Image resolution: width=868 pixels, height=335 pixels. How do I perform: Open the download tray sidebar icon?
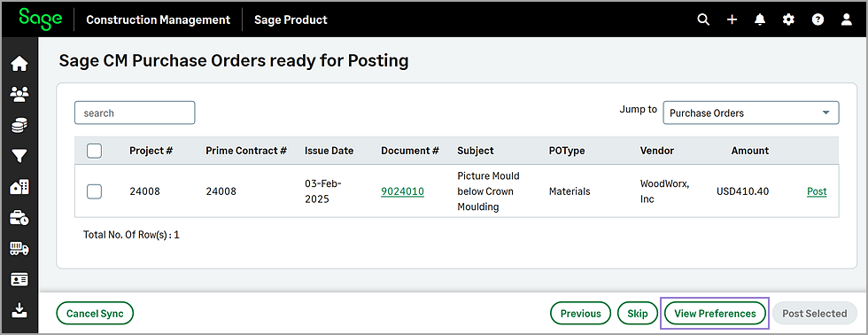[x=19, y=311]
